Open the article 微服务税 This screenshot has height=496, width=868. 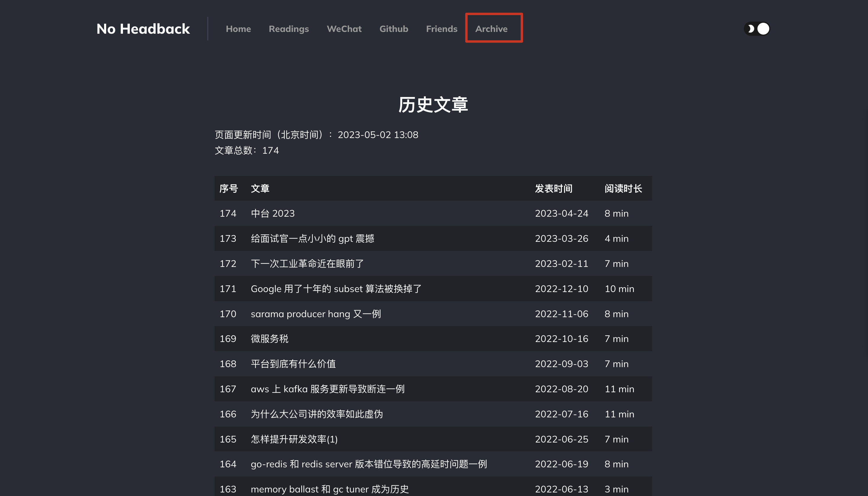(x=269, y=339)
